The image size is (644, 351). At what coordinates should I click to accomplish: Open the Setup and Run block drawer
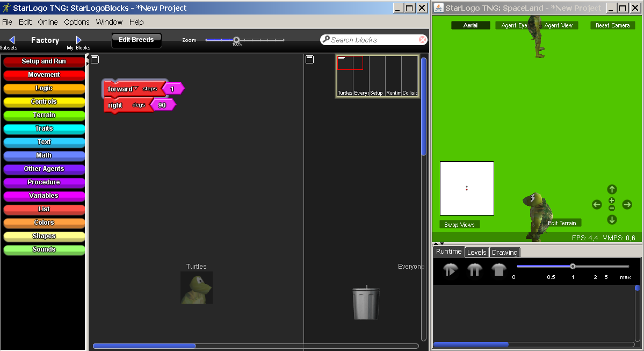click(44, 61)
